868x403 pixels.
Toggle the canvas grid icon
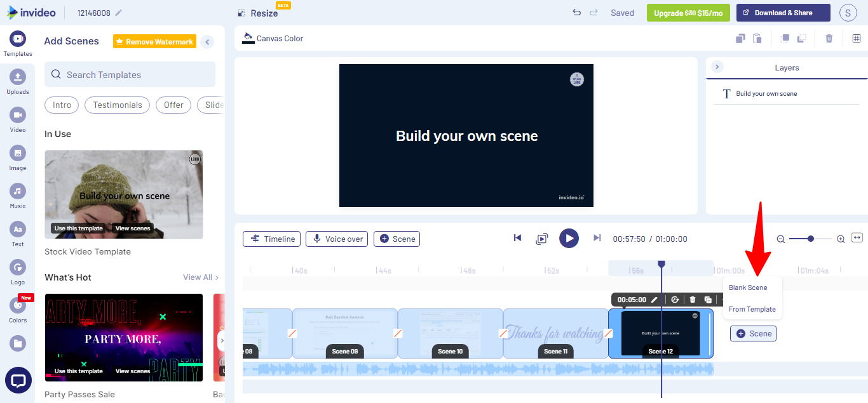tap(857, 38)
